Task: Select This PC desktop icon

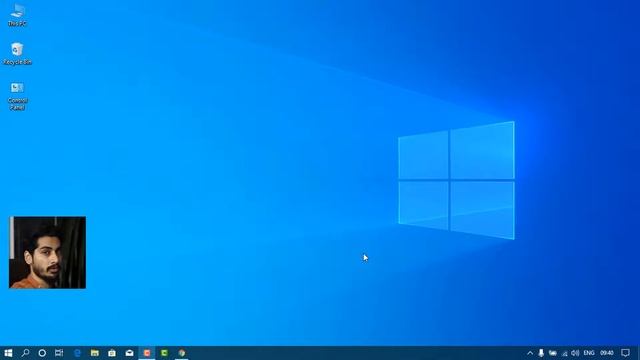Action: click(17, 16)
